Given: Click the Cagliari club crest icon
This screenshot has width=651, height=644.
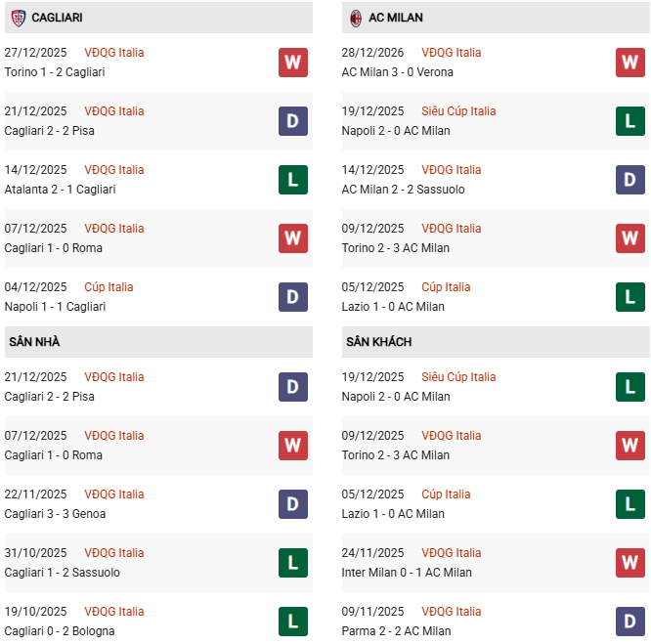Looking at the screenshot, I should (18, 18).
